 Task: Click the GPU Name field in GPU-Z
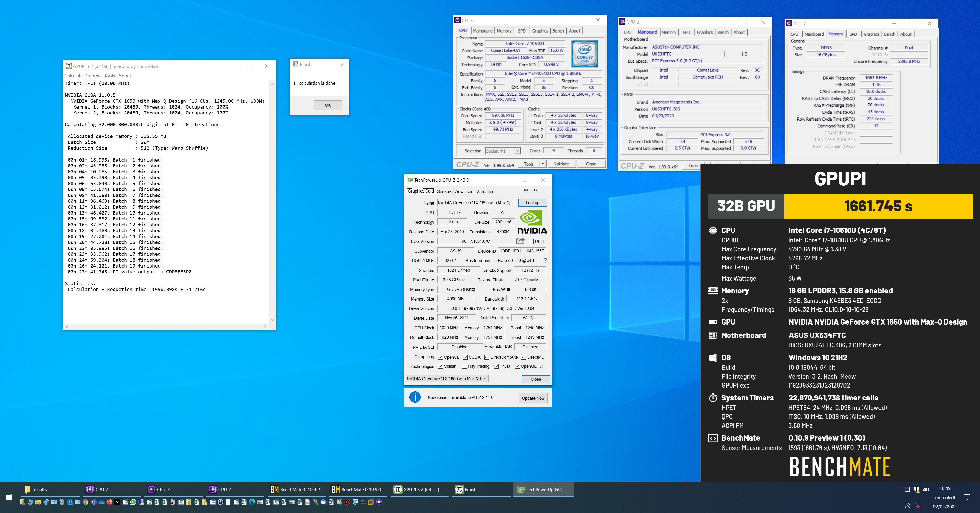pyautogui.click(x=475, y=202)
